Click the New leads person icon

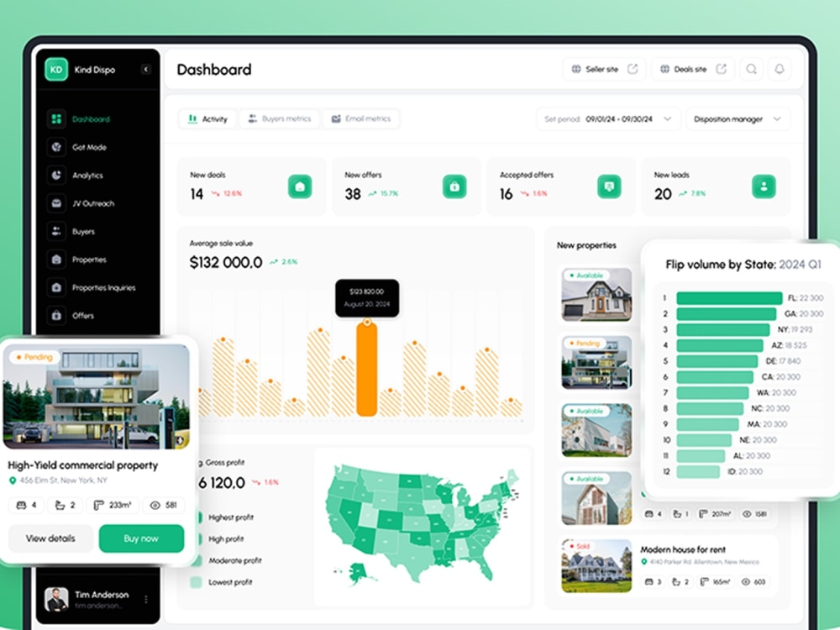point(764,186)
